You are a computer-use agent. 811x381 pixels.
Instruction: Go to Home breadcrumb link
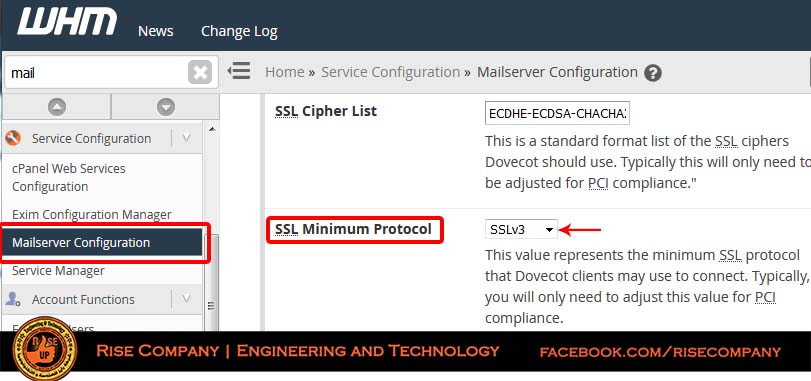pos(284,72)
